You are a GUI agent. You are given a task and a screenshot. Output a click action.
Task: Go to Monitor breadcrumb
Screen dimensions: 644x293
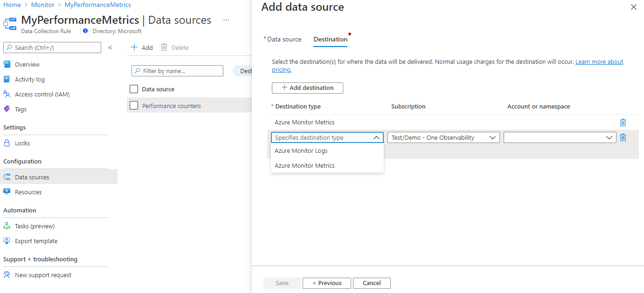coord(42,5)
